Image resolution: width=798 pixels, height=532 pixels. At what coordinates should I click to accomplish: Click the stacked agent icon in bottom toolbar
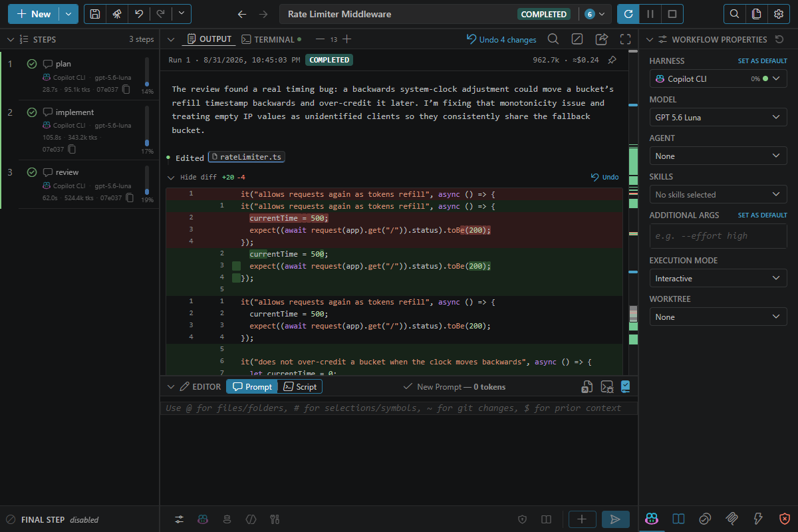(227, 519)
